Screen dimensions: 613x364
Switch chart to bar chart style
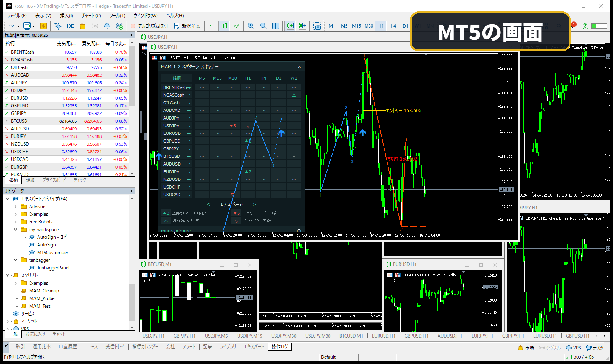tap(212, 26)
